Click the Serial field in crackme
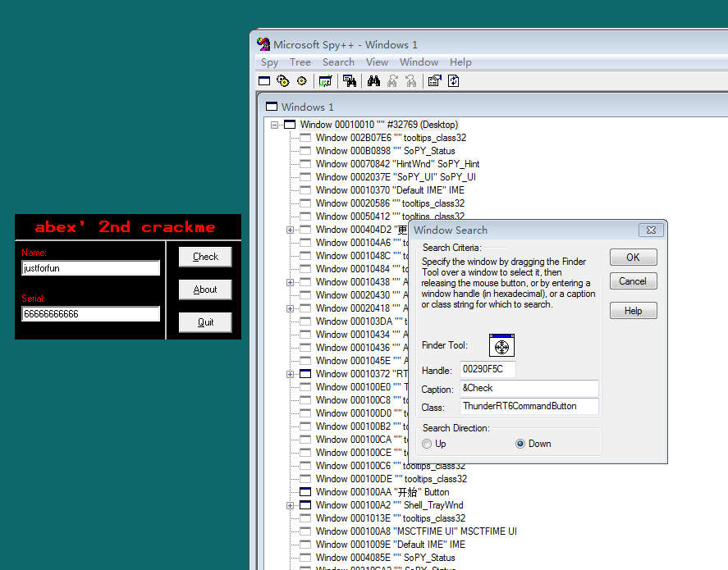This screenshot has width=728, height=570. tap(90, 314)
